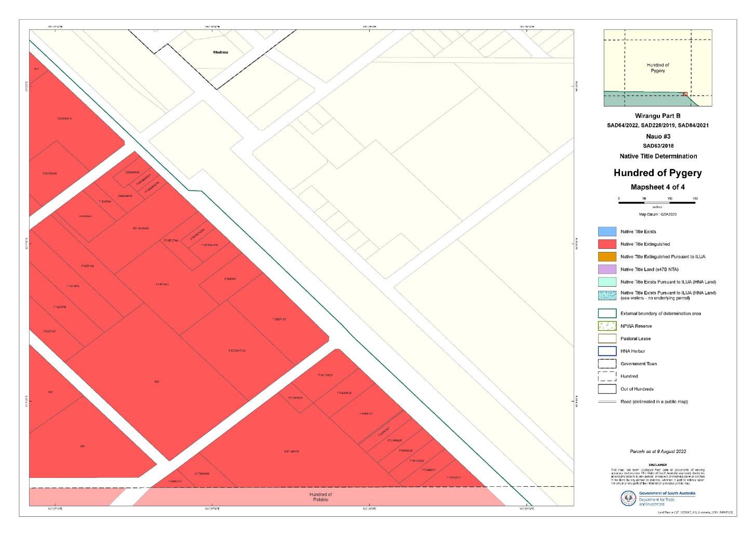Click the blue Native Title Exists swatch
This screenshot has width=756, height=535.
(607, 232)
